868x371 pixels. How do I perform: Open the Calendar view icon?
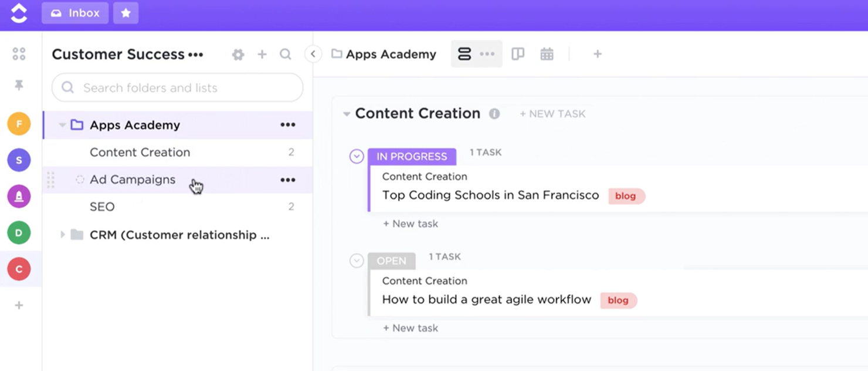pos(547,53)
